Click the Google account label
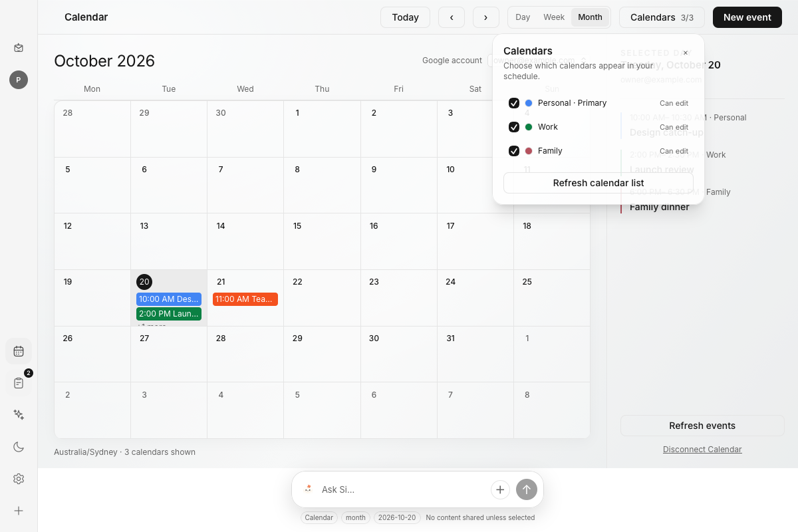The width and height of the screenshot is (798, 532). tap(452, 61)
